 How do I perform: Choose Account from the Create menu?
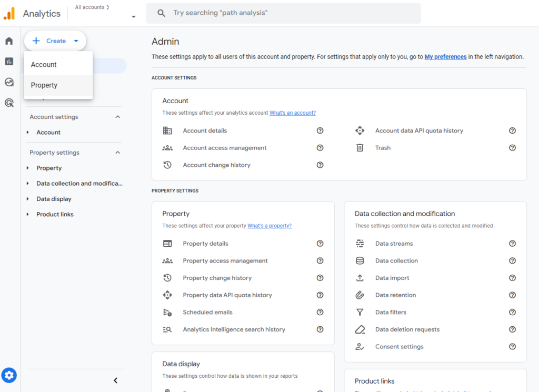click(44, 65)
